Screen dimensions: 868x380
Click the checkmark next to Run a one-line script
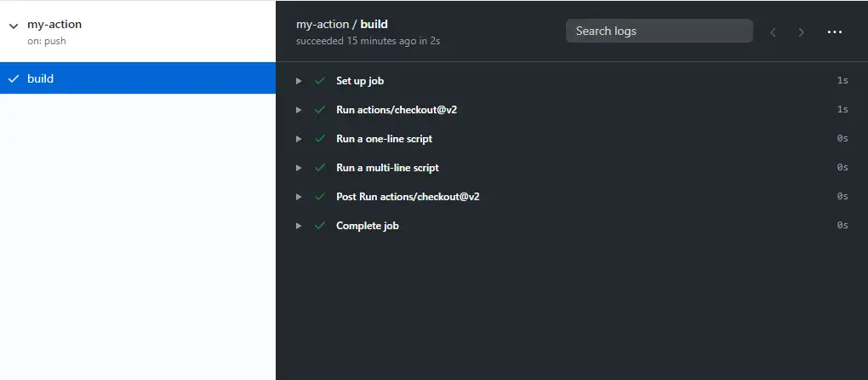pyautogui.click(x=320, y=139)
